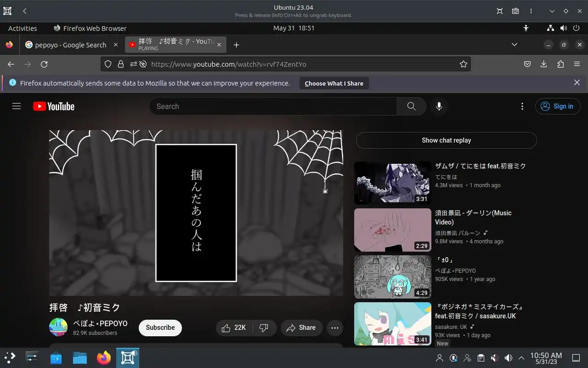Click the video player area

point(196,213)
